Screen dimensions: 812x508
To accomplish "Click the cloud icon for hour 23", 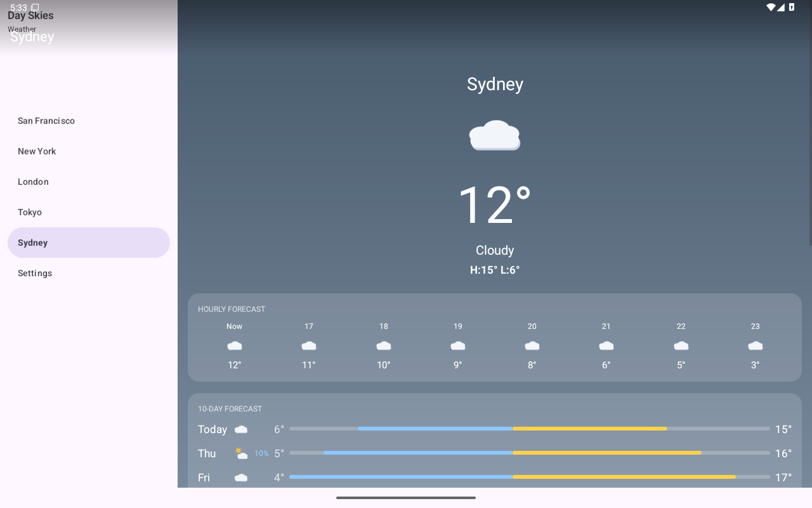I will 756,345.
